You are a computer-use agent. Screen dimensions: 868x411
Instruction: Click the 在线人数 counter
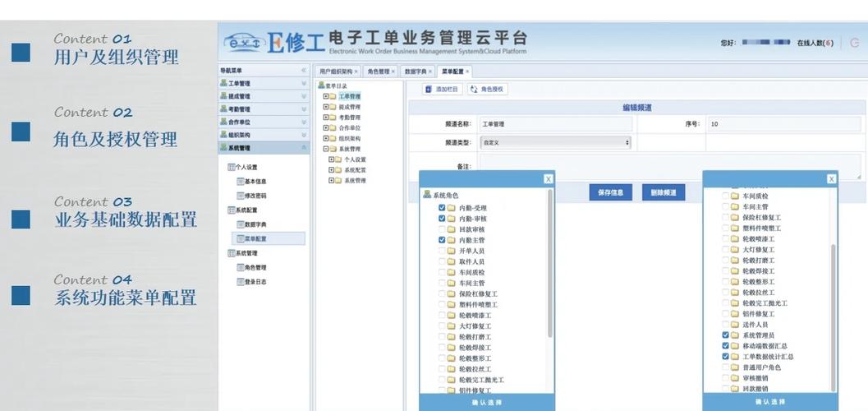click(815, 43)
